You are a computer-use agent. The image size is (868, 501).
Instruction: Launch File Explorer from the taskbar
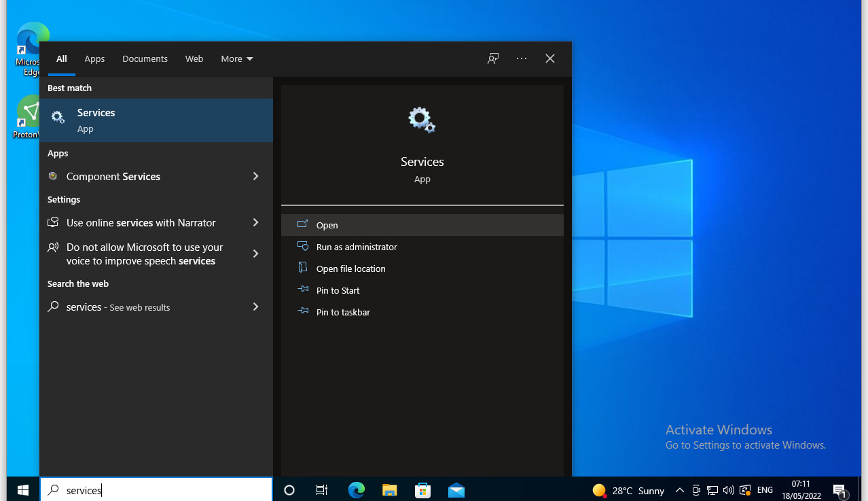389,490
